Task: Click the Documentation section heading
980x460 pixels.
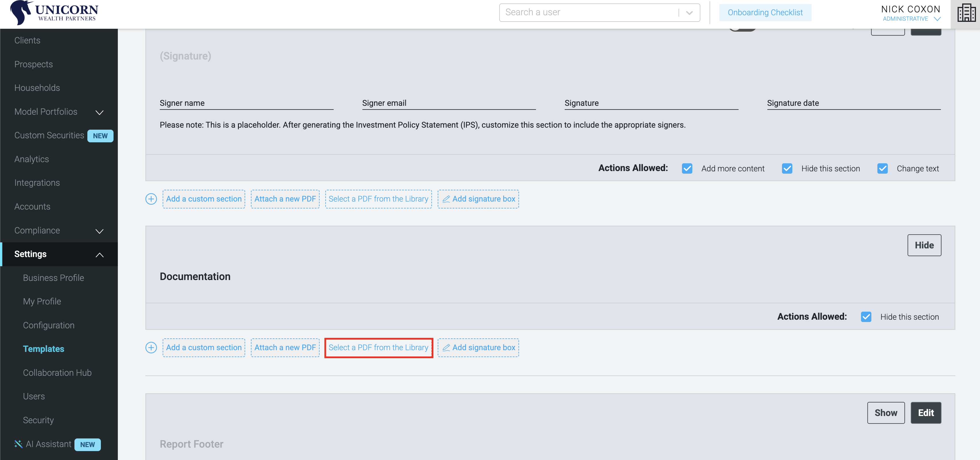Action: pos(195,277)
